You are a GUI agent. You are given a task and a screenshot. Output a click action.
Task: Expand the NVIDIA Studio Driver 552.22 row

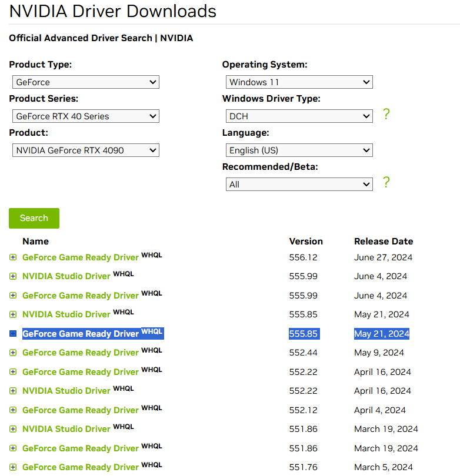[13, 391]
